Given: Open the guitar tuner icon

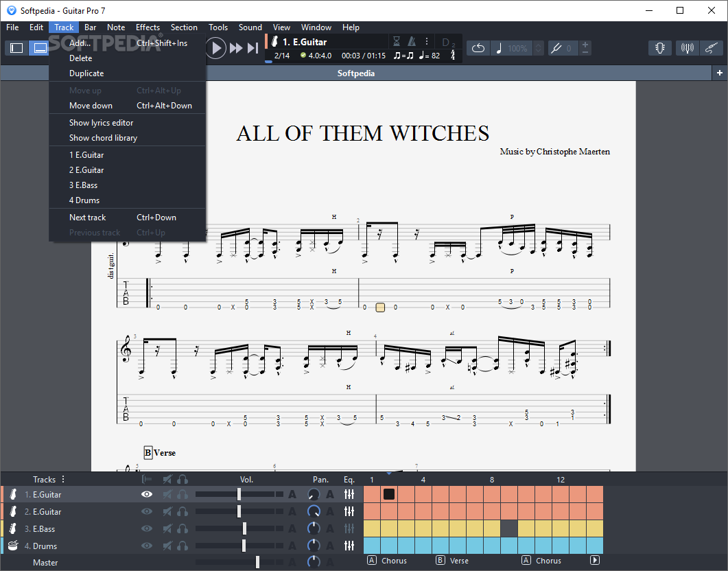Looking at the screenshot, I should coord(660,48).
